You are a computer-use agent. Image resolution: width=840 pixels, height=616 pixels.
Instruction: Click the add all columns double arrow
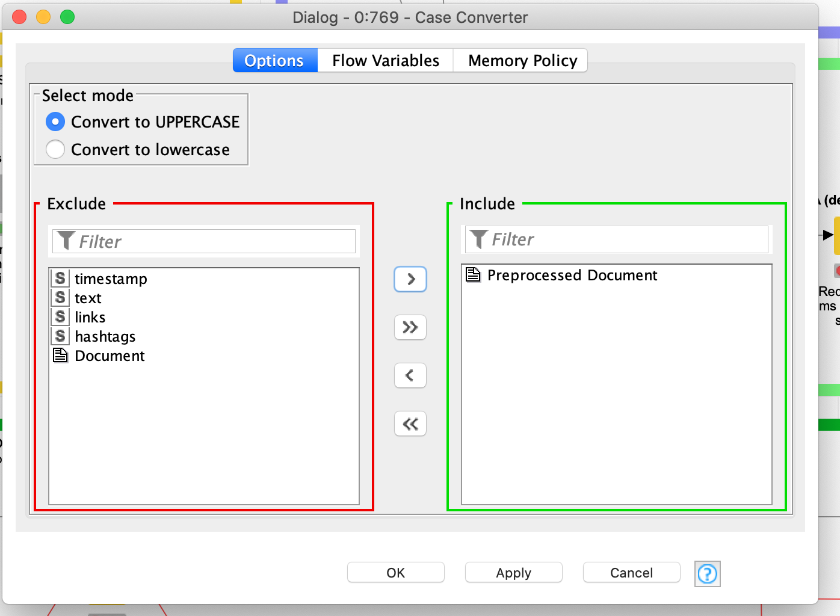[x=410, y=327]
